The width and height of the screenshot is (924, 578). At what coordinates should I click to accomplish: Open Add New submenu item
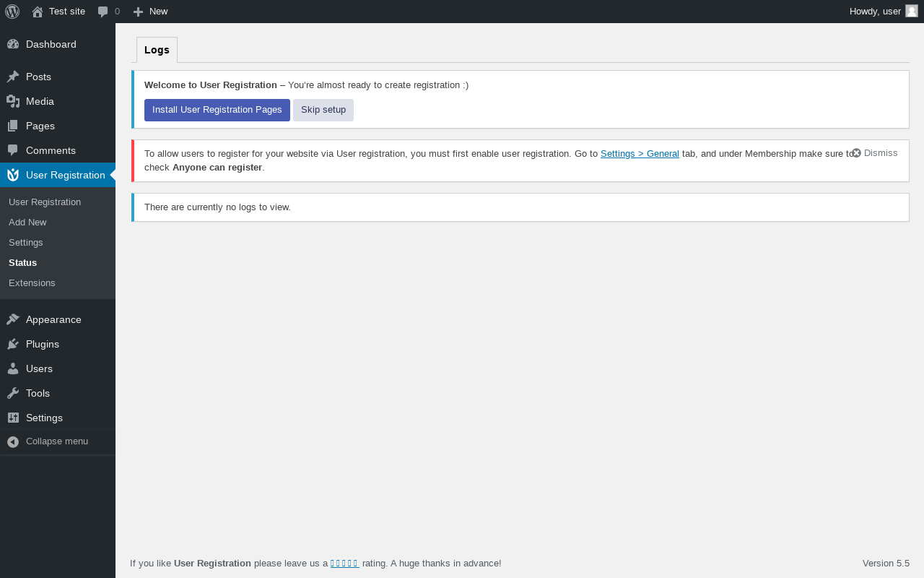pyautogui.click(x=27, y=222)
